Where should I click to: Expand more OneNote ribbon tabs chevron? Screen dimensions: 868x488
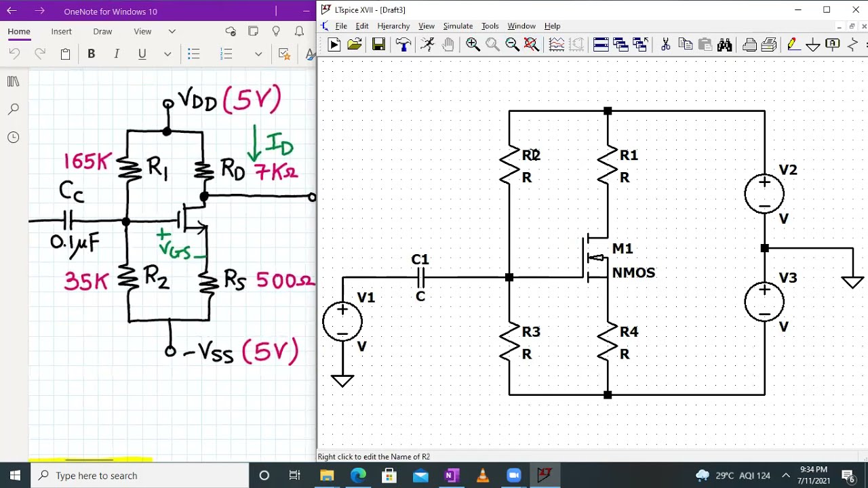tap(172, 31)
